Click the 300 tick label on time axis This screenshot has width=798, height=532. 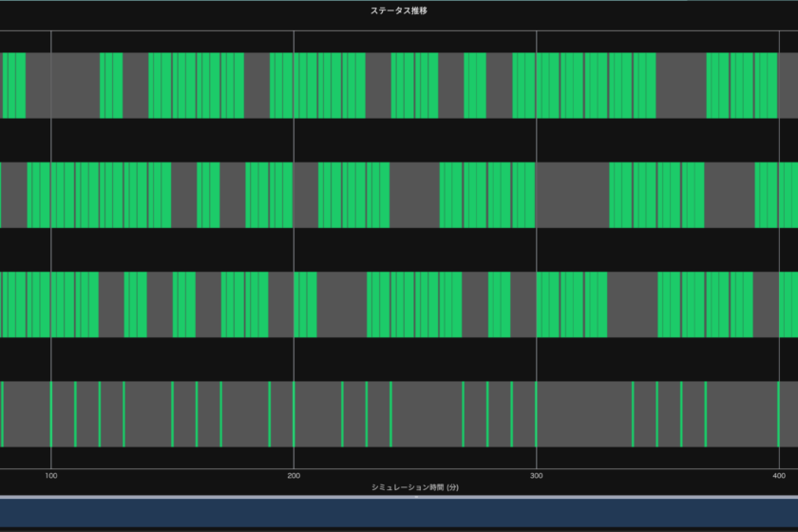tap(537, 476)
